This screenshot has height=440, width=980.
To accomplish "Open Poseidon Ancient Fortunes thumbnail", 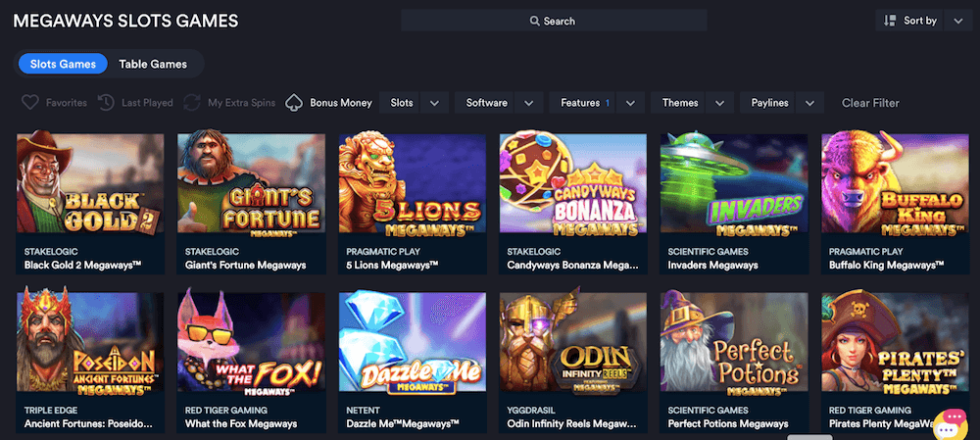I will click(90, 342).
